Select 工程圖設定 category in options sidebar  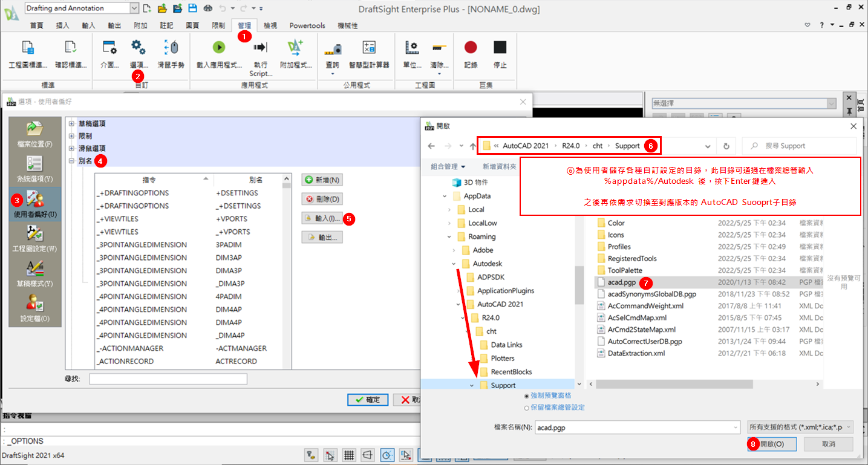pyautogui.click(x=34, y=238)
